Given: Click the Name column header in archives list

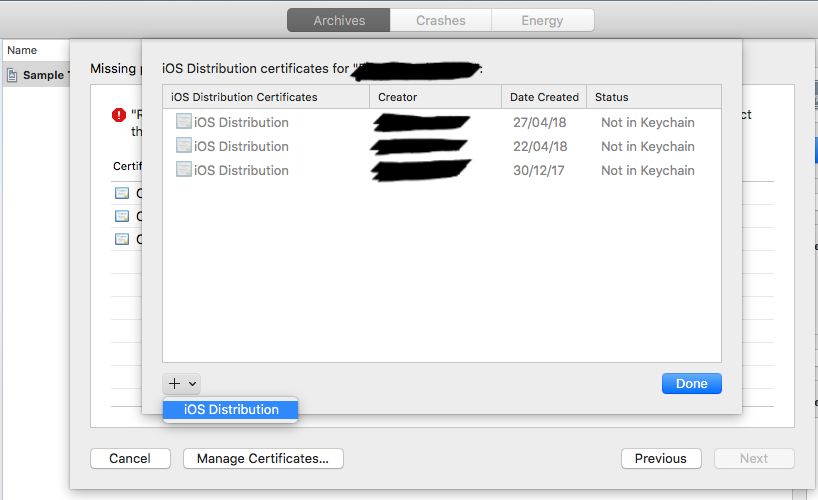Looking at the screenshot, I should (x=35, y=50).
